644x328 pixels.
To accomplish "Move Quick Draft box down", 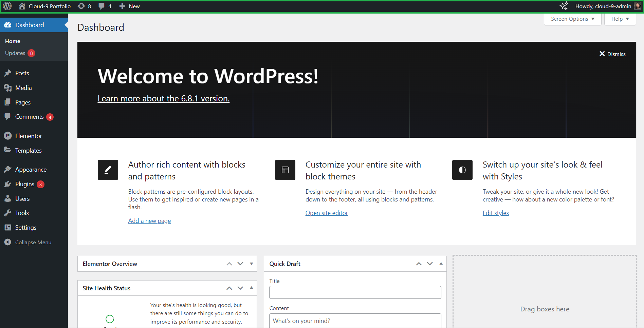I will [430, 264].
